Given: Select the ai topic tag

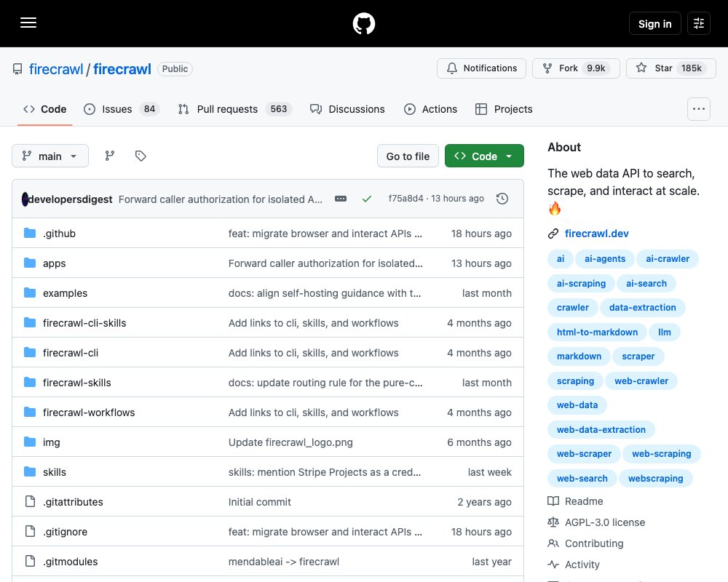Looking at the screenshot, I should (x=561, y=258).
